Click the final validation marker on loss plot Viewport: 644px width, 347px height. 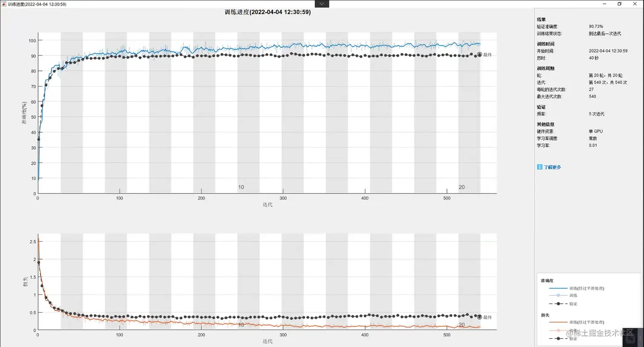(x=480, y=317)
